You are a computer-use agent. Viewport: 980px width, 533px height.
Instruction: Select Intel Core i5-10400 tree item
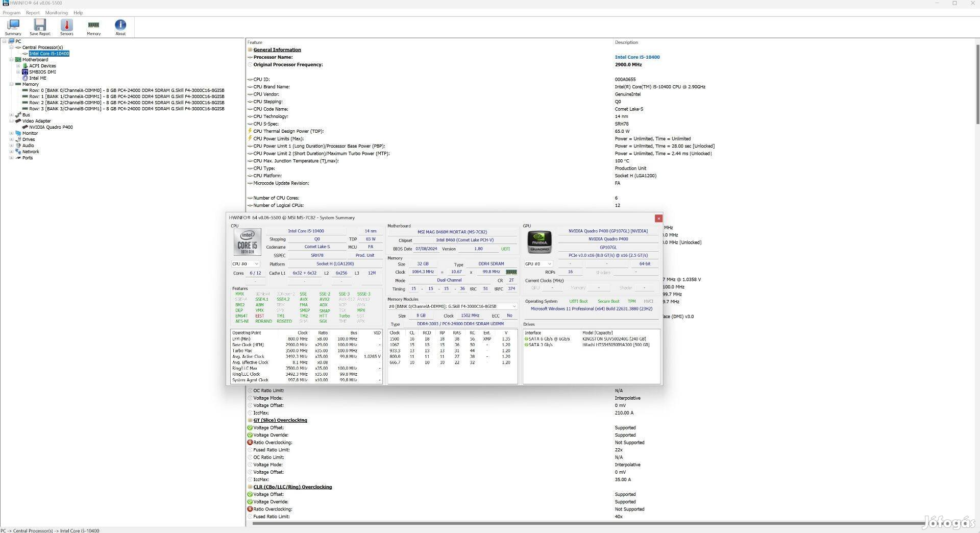(x=49, y=54)
